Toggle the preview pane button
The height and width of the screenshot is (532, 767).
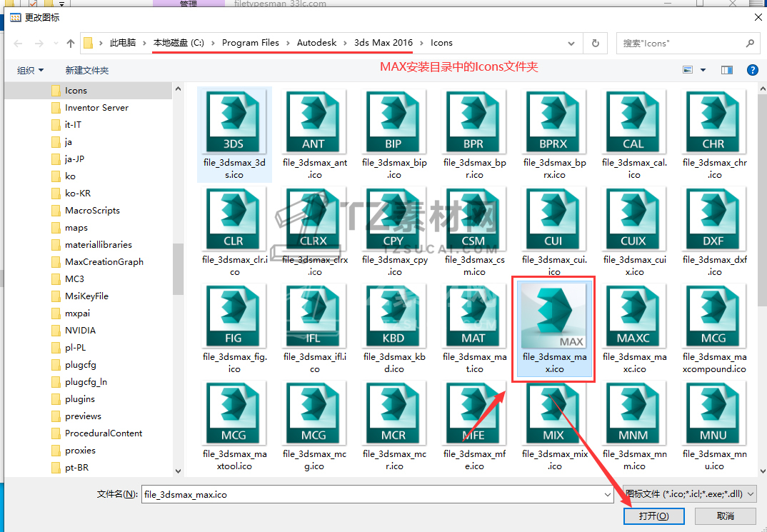coord(727,70)
